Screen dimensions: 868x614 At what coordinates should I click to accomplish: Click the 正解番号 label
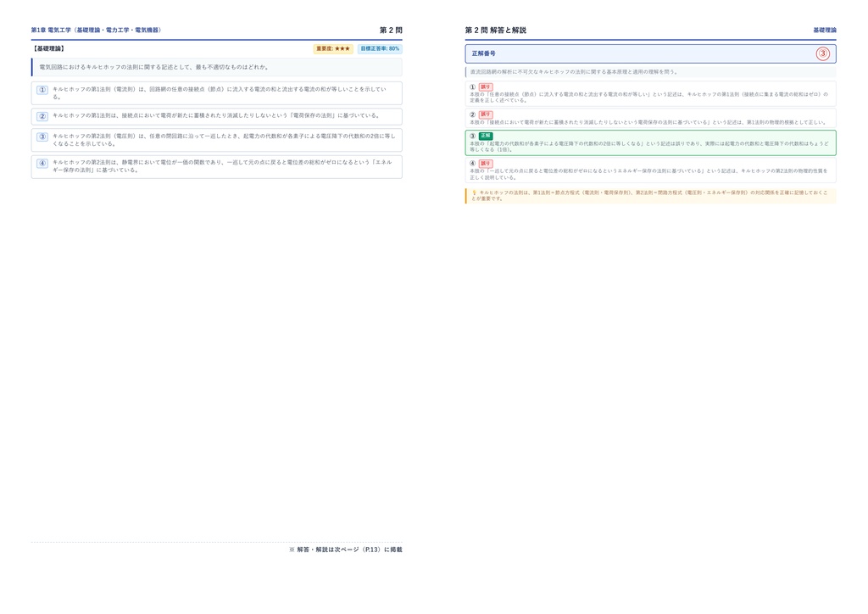[x=484, y=53]
